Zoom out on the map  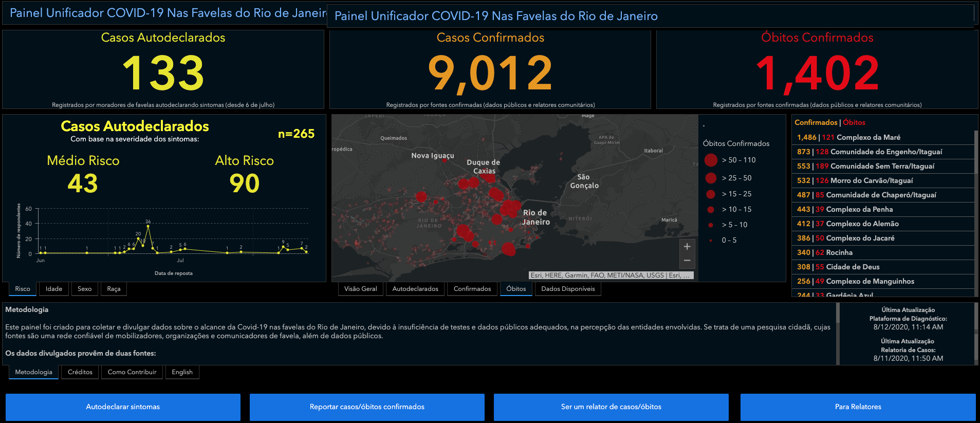(x=687, y=261)
